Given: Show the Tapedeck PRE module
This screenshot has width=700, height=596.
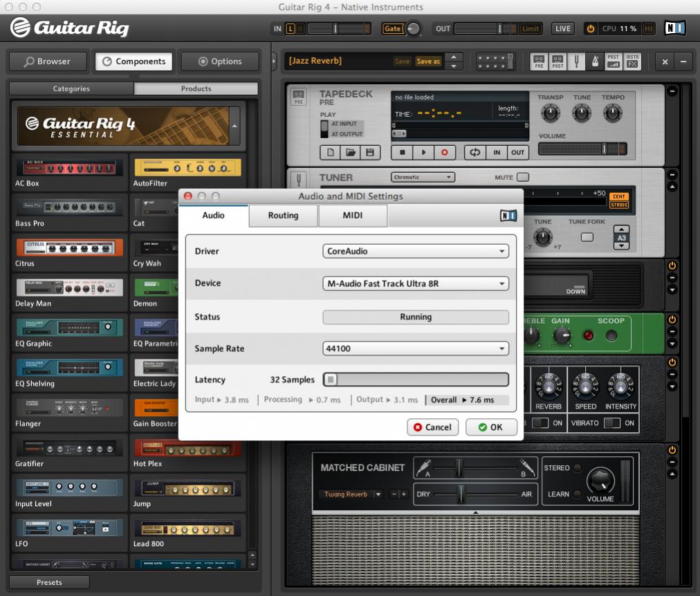Looking at the screenshot, I should 539,62.
